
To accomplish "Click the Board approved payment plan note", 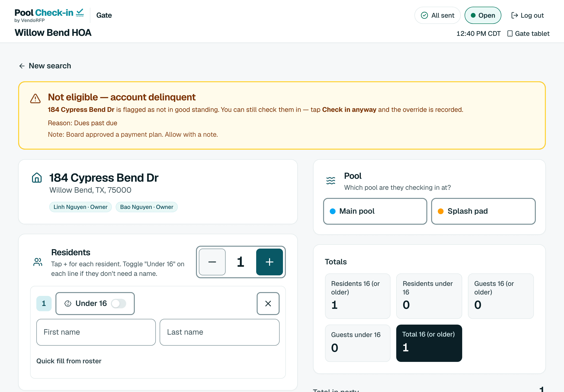I will click(133, 135).
